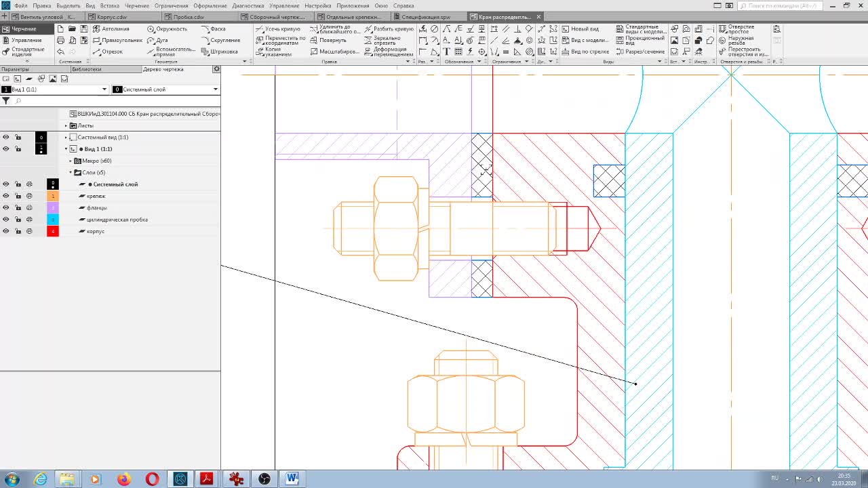Viewport: 868px width, 488px height.
Task: Select the Вспомогательная прямая tool
Action: coord(171,52)
